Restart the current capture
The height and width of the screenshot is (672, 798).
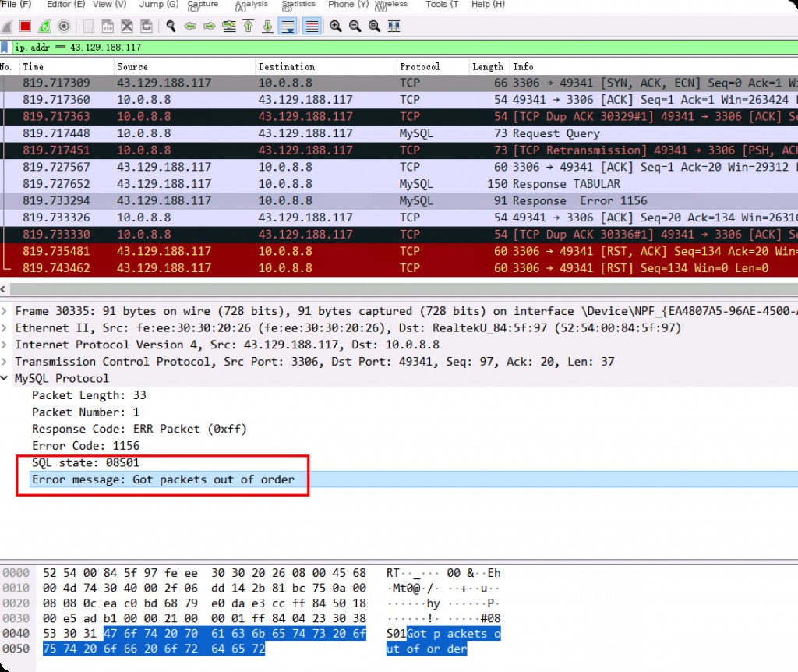pyautogui.click(x=44, y=26)
